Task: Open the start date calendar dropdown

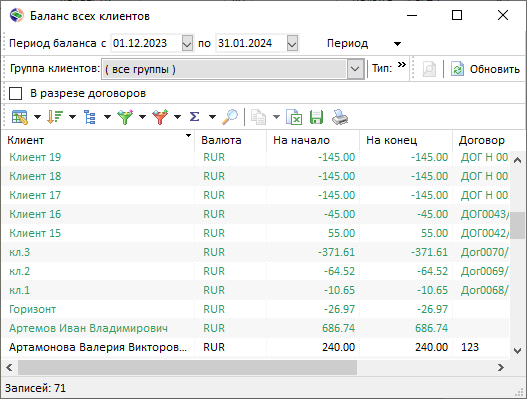Action: (187, 43)
